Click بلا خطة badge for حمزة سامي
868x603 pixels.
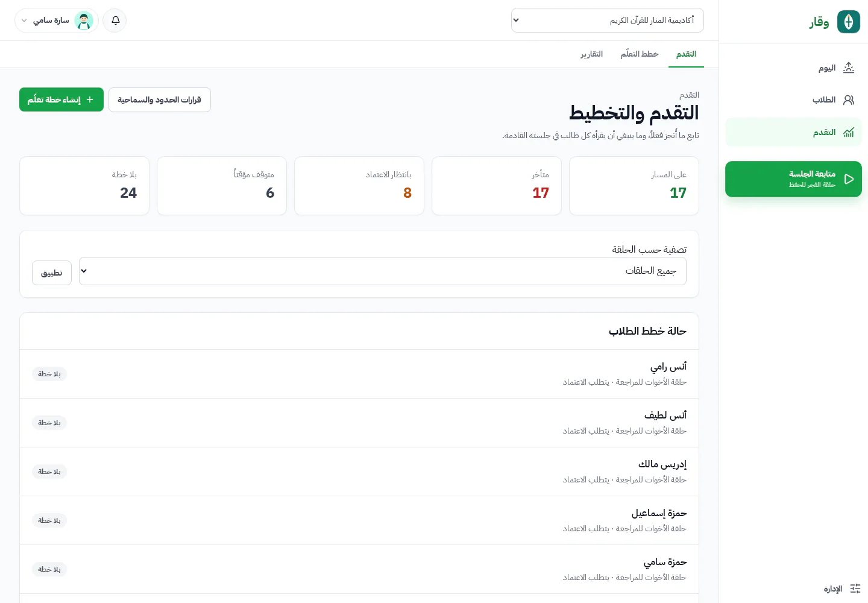tap(49, 569)
